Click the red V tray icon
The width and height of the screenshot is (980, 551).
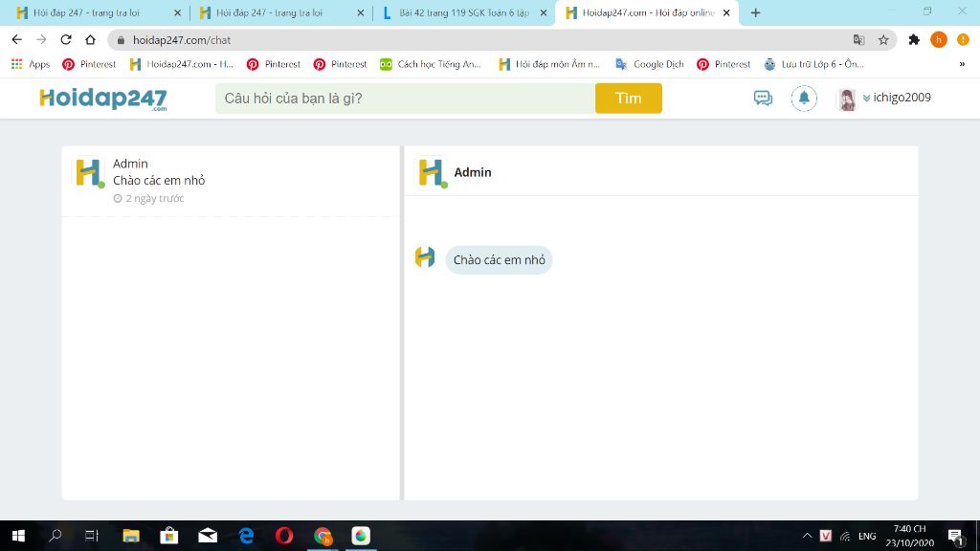826,536
